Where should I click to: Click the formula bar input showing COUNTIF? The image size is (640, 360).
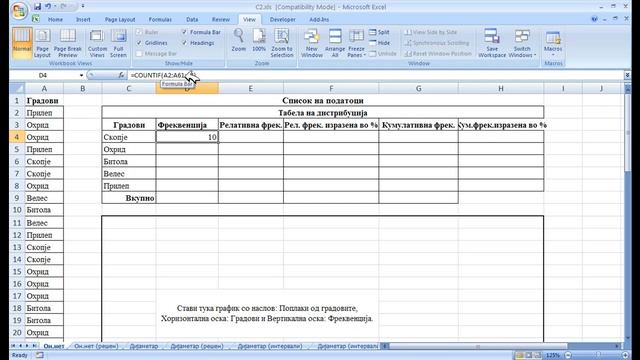click(376, 75)
